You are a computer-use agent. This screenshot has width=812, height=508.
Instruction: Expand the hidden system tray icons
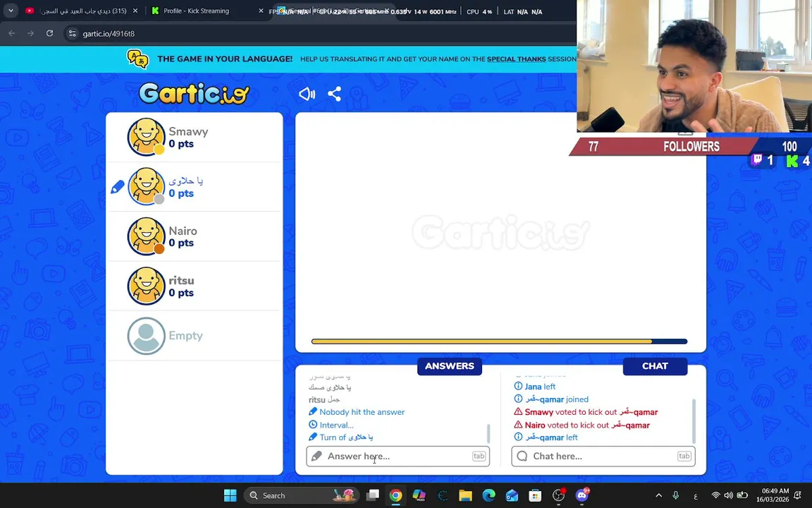[x=659, y=495]
